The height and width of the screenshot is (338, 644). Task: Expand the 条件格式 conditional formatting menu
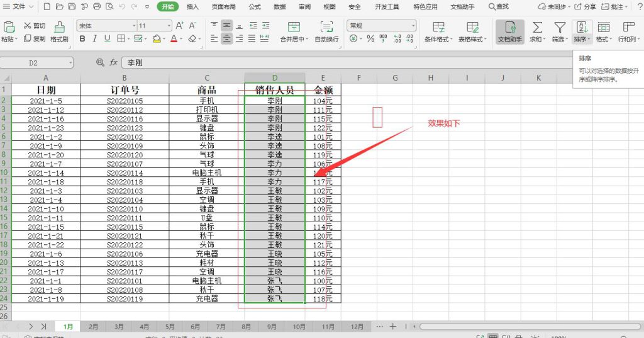pos(451,40)
